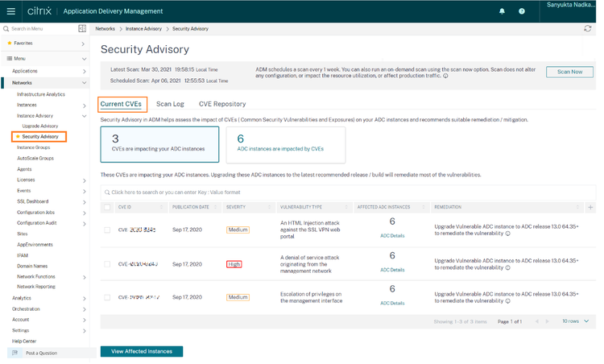Click the Networks breadcrumb link

pos(105,29)
